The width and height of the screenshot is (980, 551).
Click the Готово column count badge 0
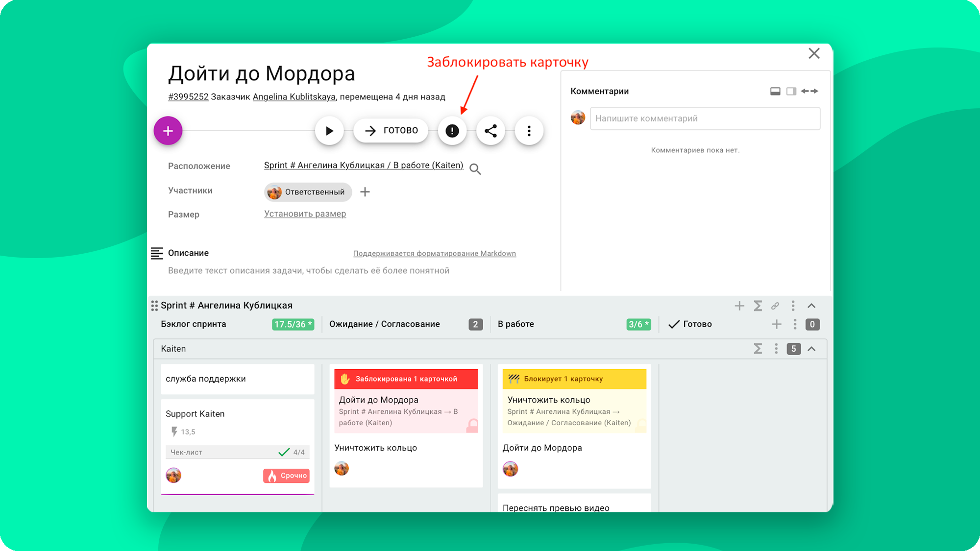812,324
